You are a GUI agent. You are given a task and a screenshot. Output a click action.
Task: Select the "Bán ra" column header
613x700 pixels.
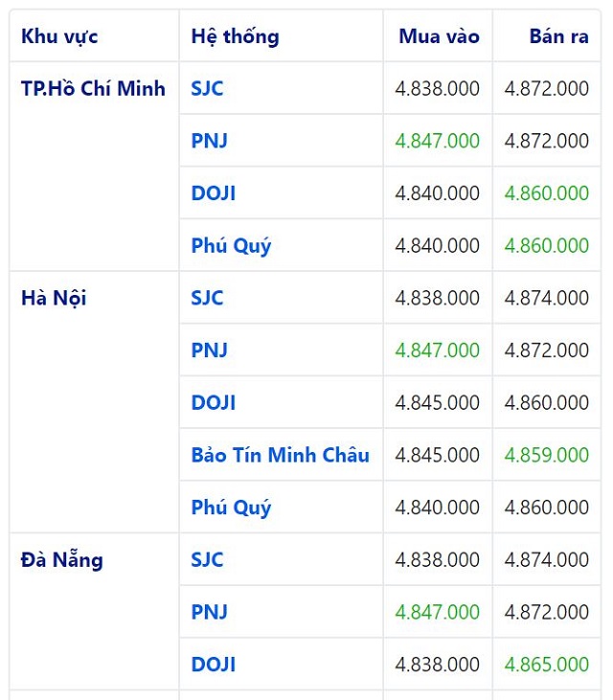(x=558, y=36)
